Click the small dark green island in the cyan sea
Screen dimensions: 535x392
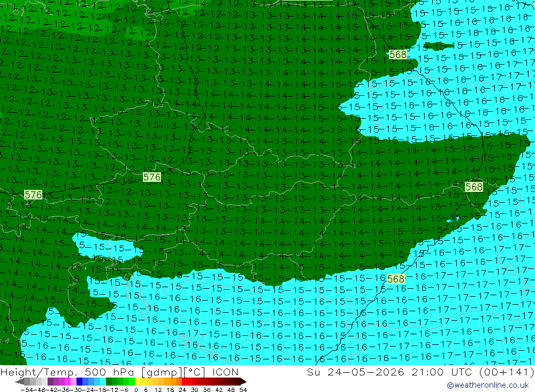point(438,45)
